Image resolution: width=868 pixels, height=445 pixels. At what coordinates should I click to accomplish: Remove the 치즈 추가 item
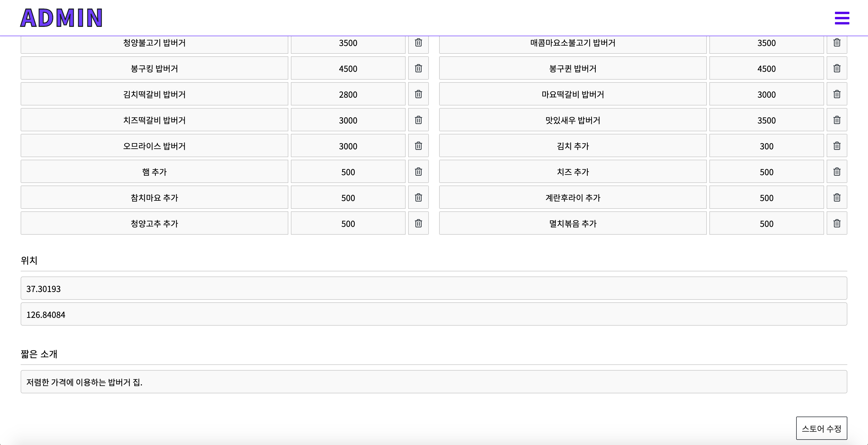[837, 172]
